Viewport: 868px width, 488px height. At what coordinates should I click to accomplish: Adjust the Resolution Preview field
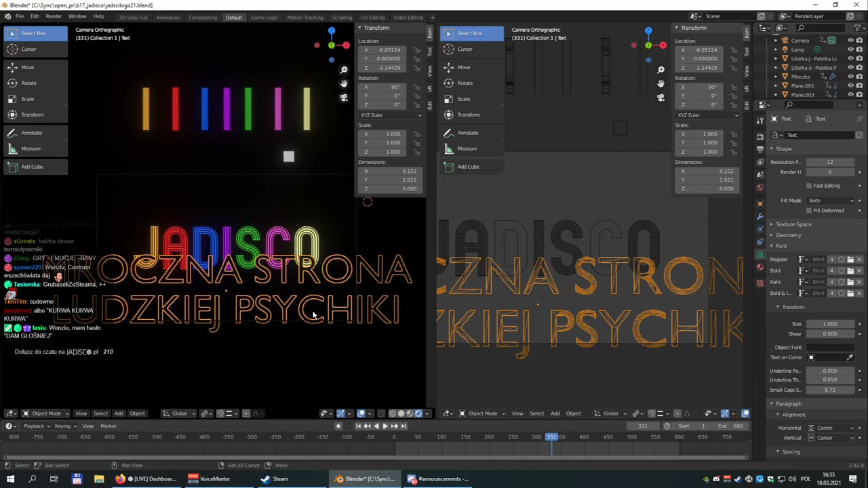pyautogui.click(x=830, y=162)
